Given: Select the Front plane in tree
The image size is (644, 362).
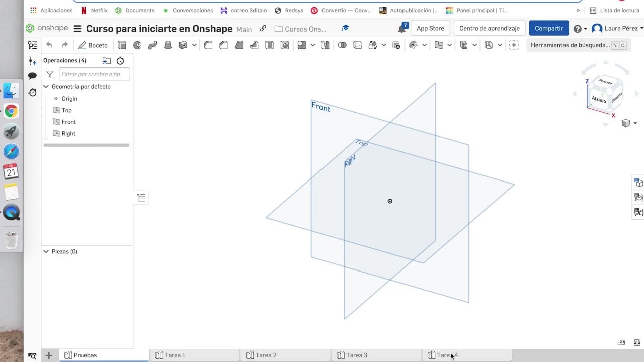Looking at the screenshot, I should pyautogui.click(x=69, y=122).
